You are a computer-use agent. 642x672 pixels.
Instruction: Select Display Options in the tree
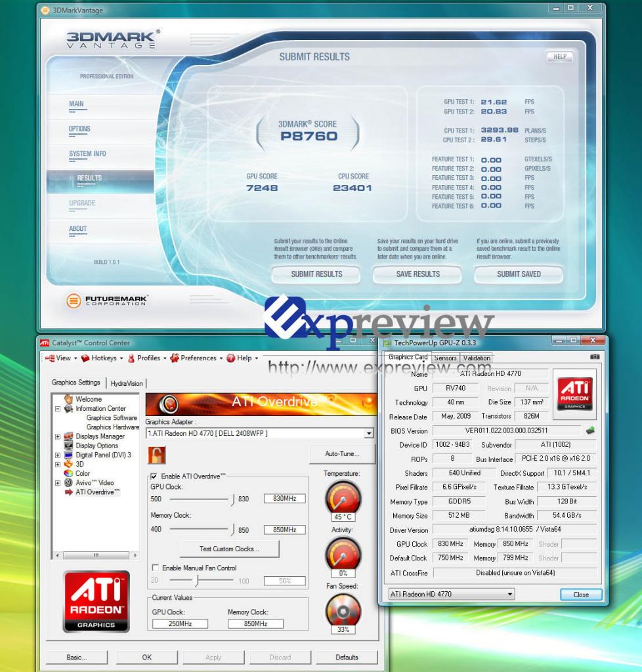97,446
